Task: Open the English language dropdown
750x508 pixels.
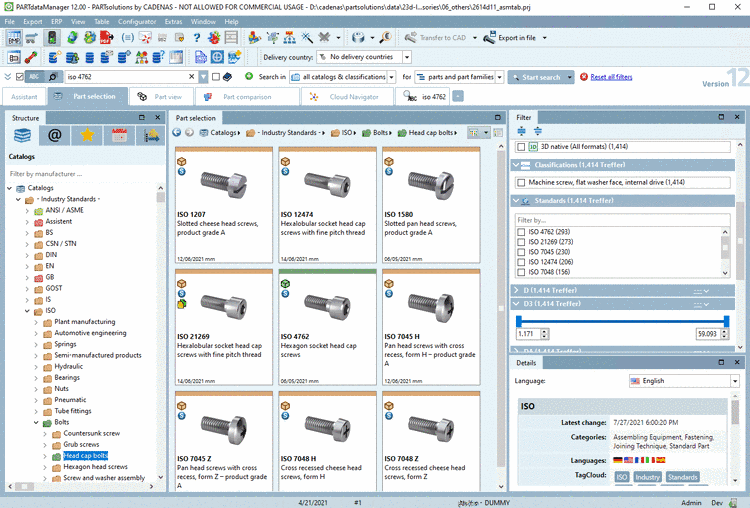Action: tap(735, 381)
